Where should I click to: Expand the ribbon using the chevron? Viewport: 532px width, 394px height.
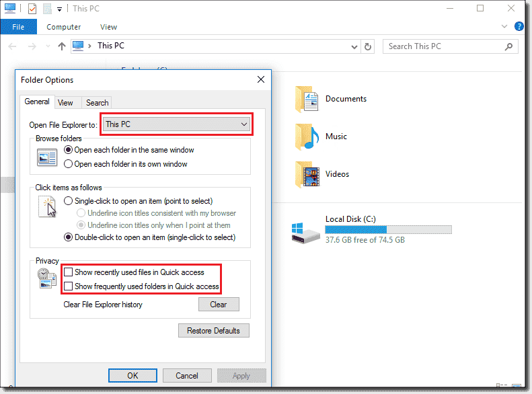(504, 26)
